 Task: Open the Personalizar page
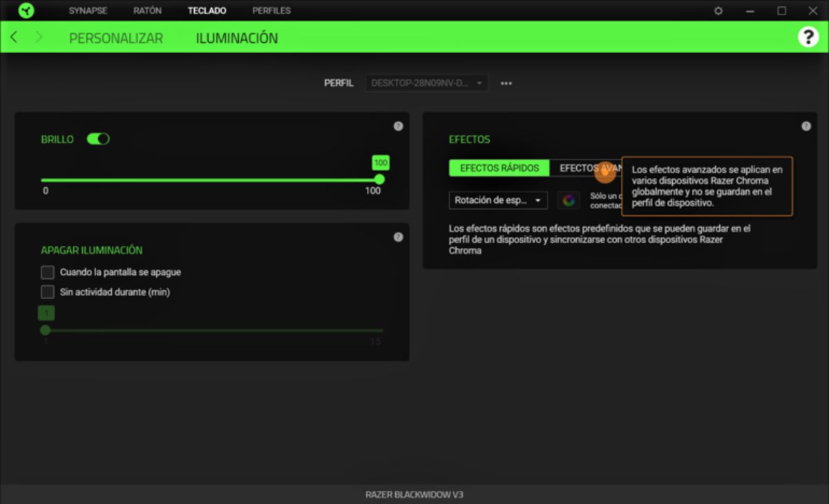click(x=115, y=37)
